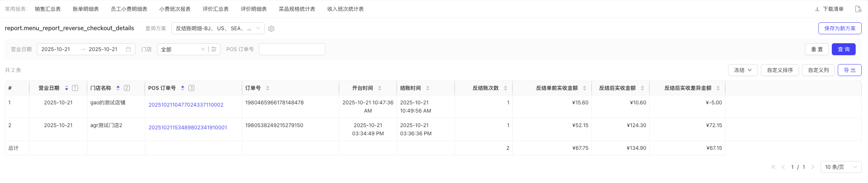The width and height of the screenshot is (868, 183).
Task: Open the export task list icon
Action: (x=858, y=9)
